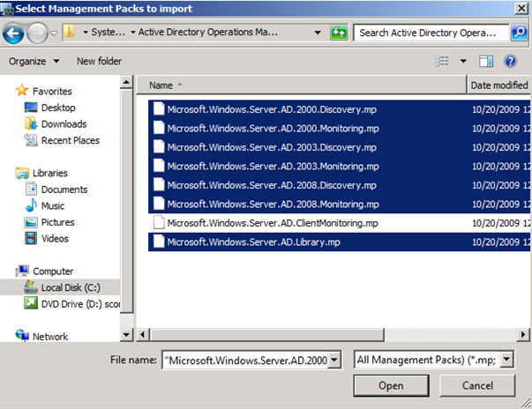Open the Organize menu

(x=34, y=62)
